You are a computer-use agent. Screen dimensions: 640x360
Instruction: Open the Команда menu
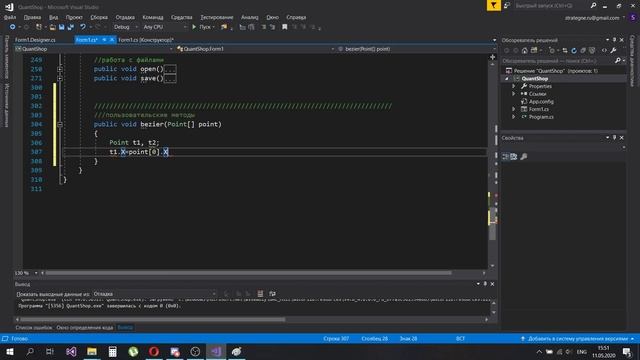(x=153, y=17)
